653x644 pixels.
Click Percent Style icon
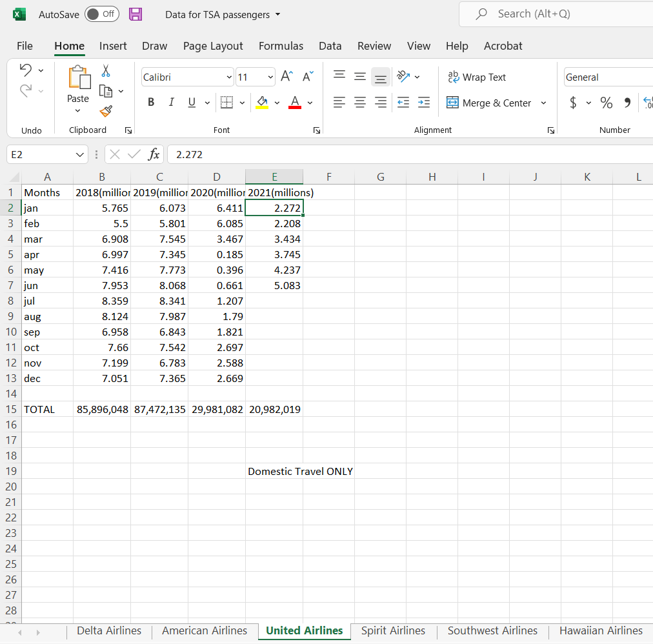607,103
